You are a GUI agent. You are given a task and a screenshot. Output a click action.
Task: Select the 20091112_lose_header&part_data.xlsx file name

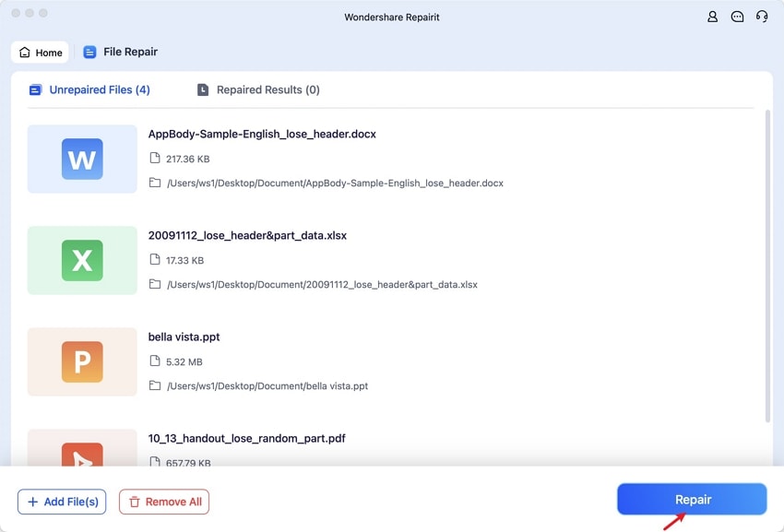[247, 235]
